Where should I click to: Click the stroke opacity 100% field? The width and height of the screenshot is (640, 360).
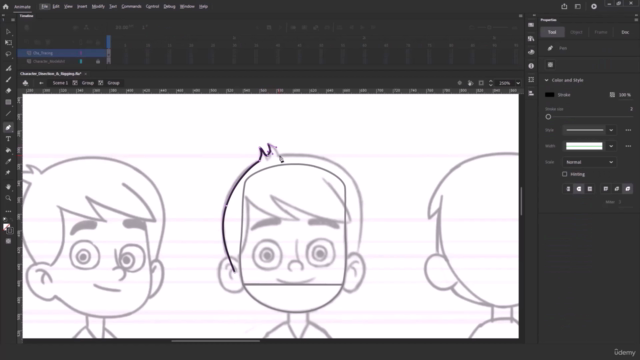click(625, 95)
